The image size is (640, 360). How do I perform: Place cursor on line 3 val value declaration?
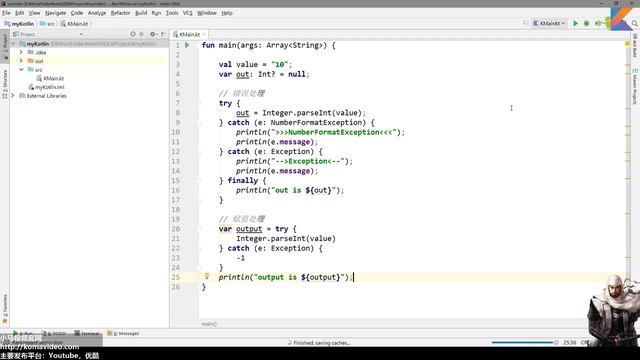(x=255, y=64)
